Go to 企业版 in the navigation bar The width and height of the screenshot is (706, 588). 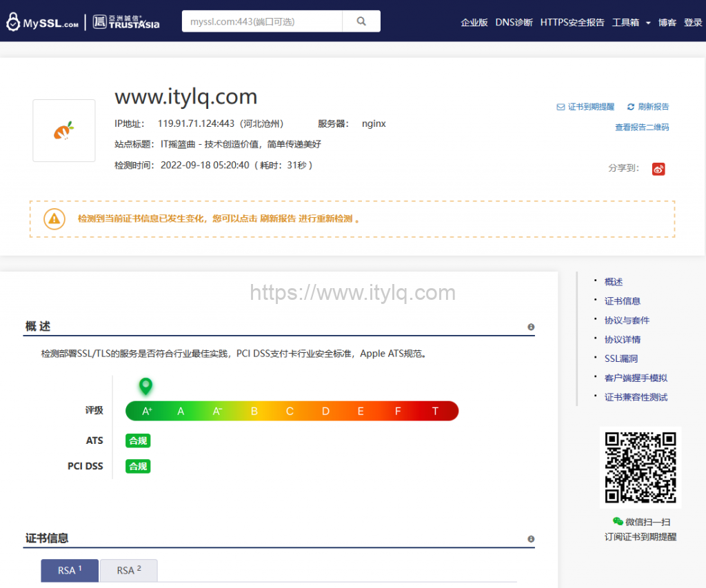pos(474,21)
